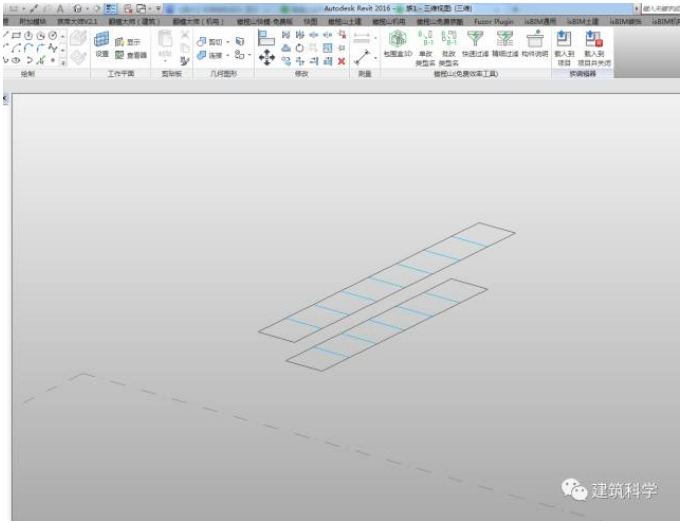Open the 橄榄山机电 ribbon tab
Viewport: 685px width, 523px height.
[x=389, y=21]
